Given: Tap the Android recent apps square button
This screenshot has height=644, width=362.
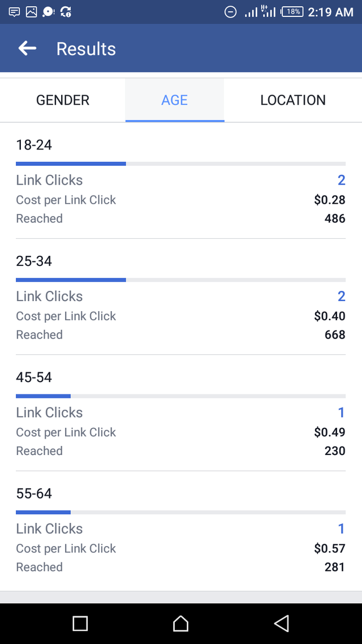Looking at the screenshot, I should [80, 624].
